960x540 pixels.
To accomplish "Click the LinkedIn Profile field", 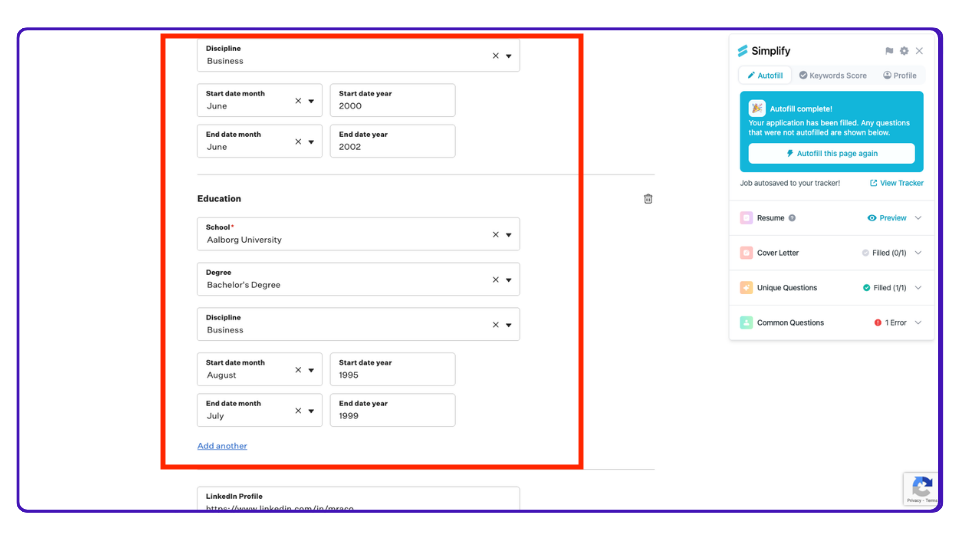I will (358, 499).
